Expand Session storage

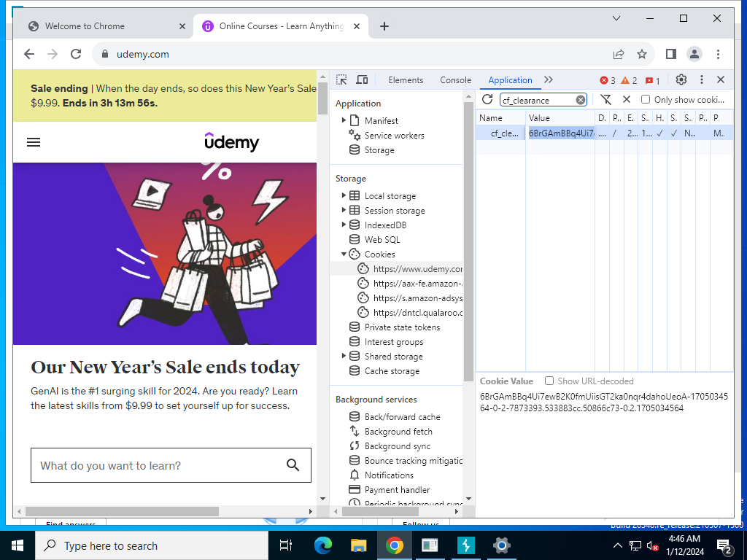pyautogui.click(x=344, y=210)
